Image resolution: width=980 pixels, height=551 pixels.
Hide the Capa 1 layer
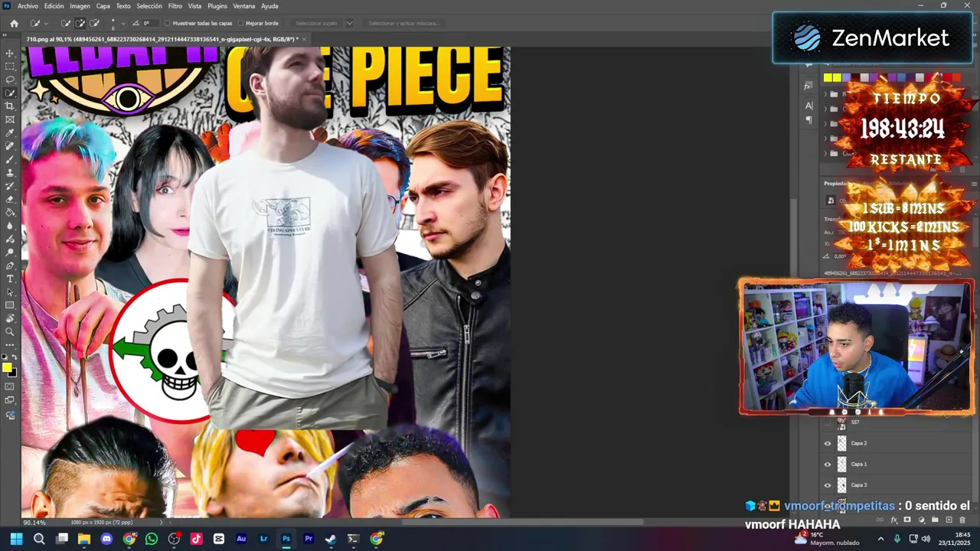(827, 464)
